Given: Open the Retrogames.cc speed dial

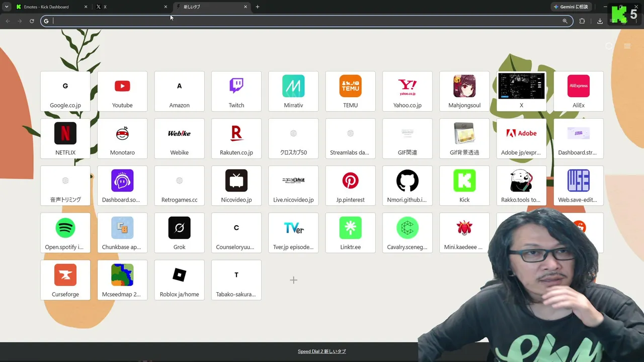Looking at the screenshot, I should click(x=180, y=186).
